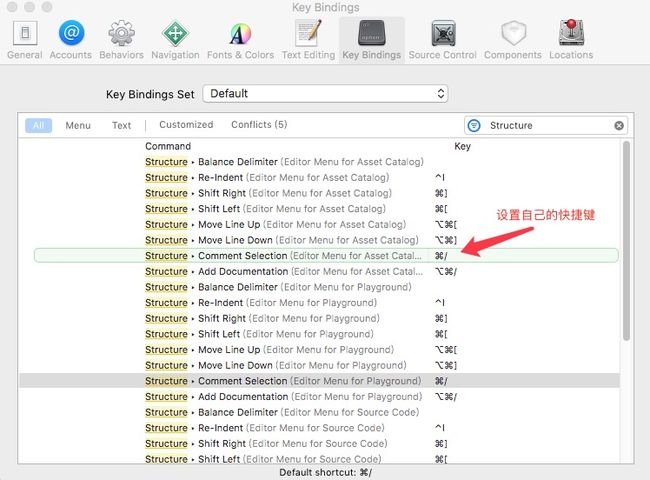The width and height of the screenshot is (650, 480).
Task: Select Shift Left for Source Code row
Action: tap(319, 459)
